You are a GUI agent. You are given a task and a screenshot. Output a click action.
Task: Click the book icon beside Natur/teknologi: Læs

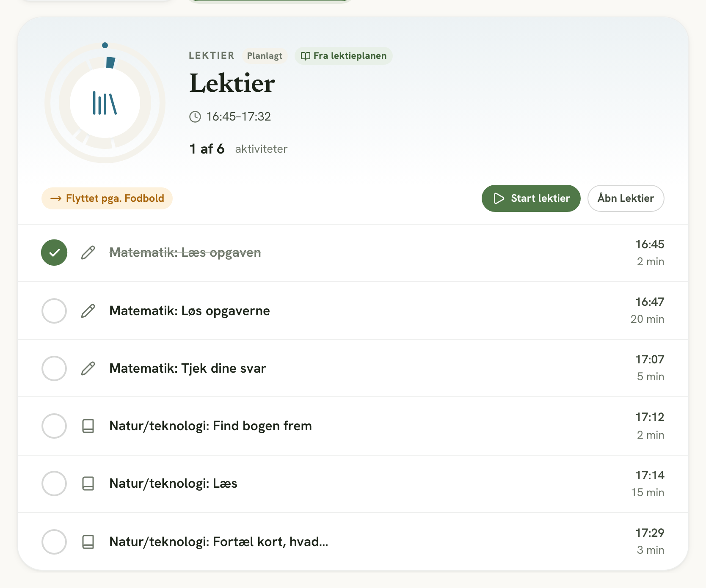[88, 484]
